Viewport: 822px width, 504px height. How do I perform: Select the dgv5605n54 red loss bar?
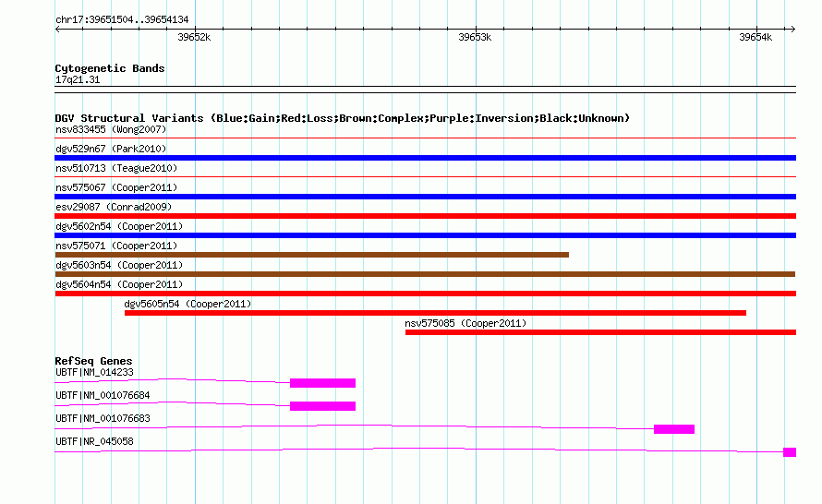(435, 313)
